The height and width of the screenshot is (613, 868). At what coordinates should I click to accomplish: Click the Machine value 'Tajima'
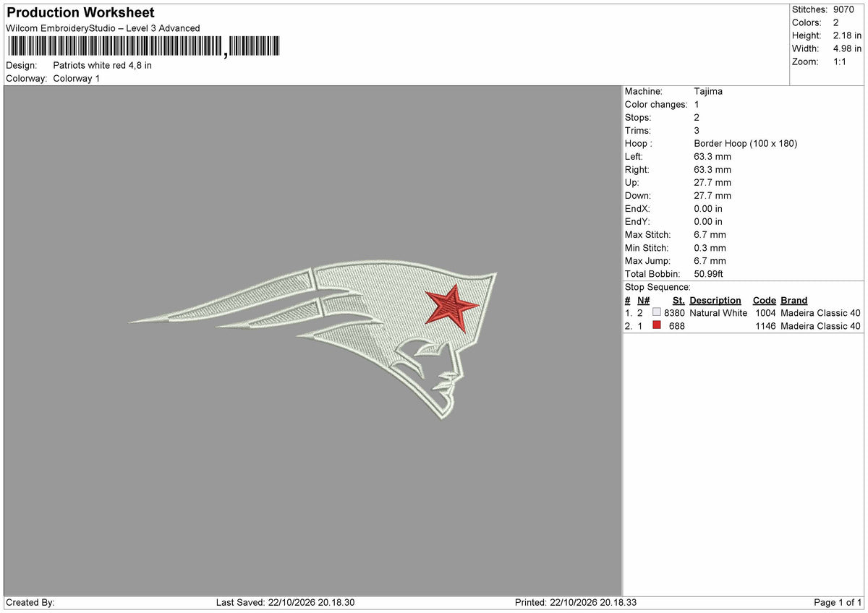coord(708,91)
